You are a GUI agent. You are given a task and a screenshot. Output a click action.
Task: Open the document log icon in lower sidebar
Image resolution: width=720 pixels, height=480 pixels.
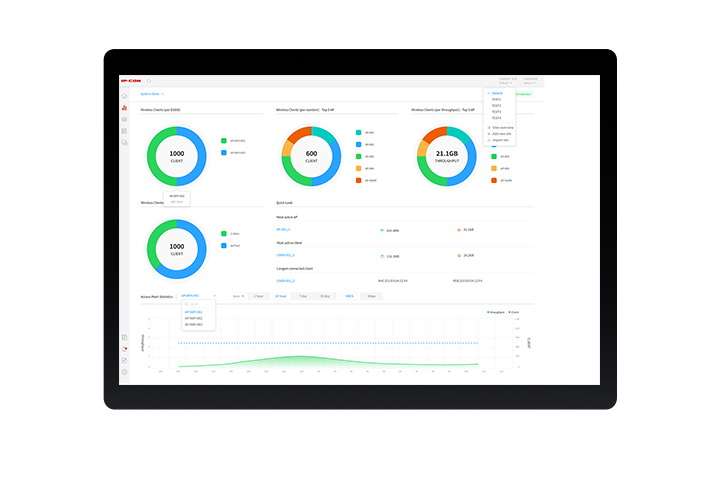124,338
